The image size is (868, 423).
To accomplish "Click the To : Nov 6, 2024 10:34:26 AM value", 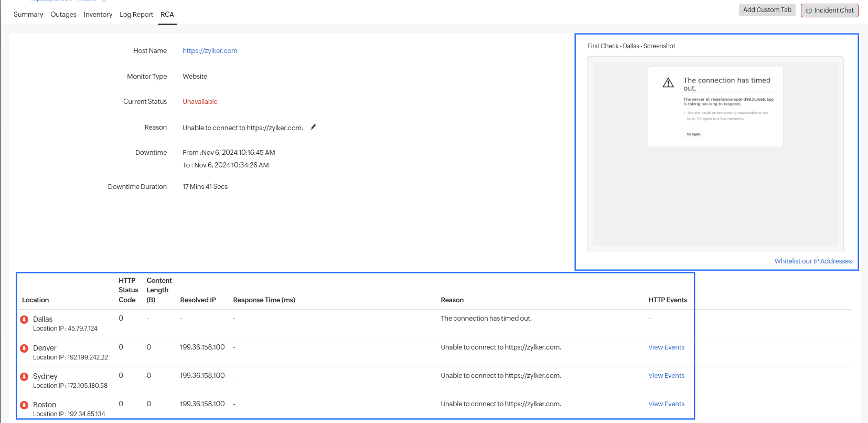I will [226, 165].
